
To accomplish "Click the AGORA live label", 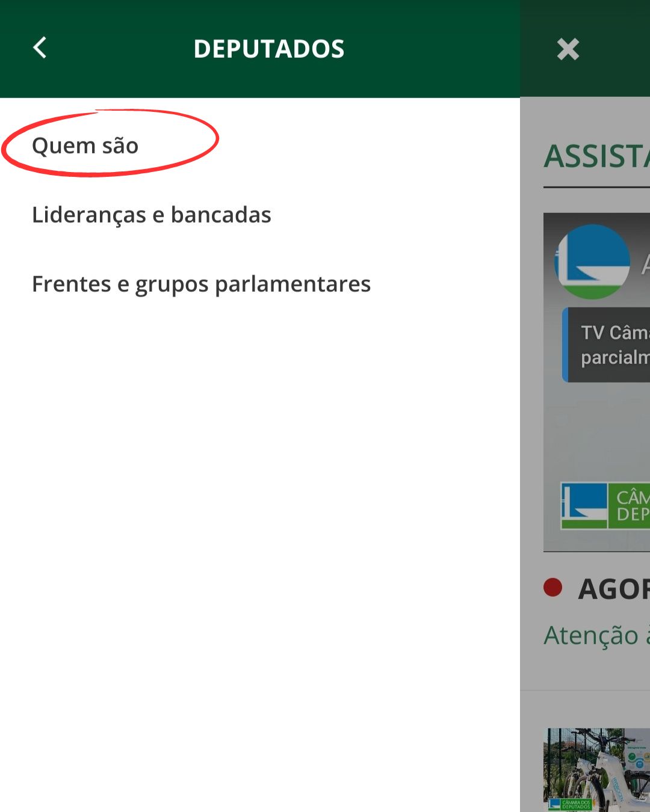I will point(614,589).
